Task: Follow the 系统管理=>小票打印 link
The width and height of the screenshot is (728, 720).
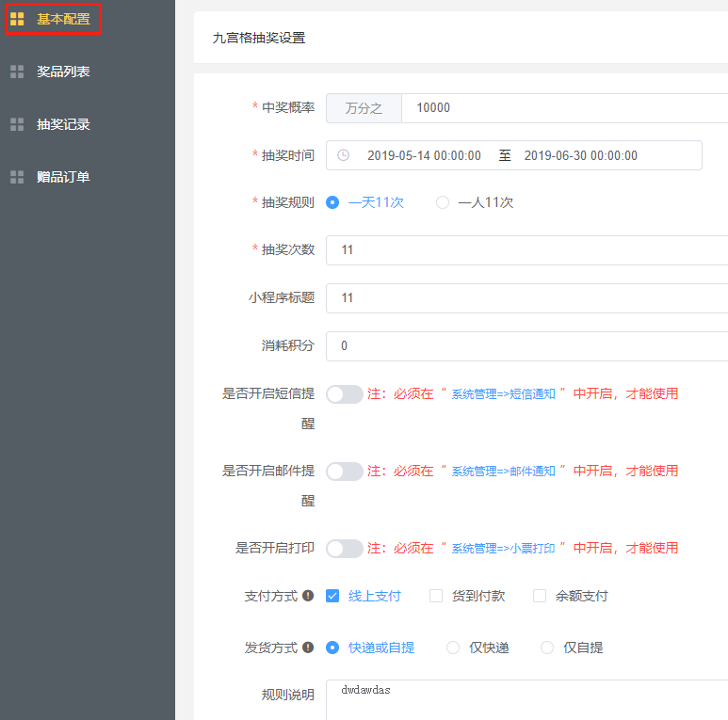Action: 503,549
